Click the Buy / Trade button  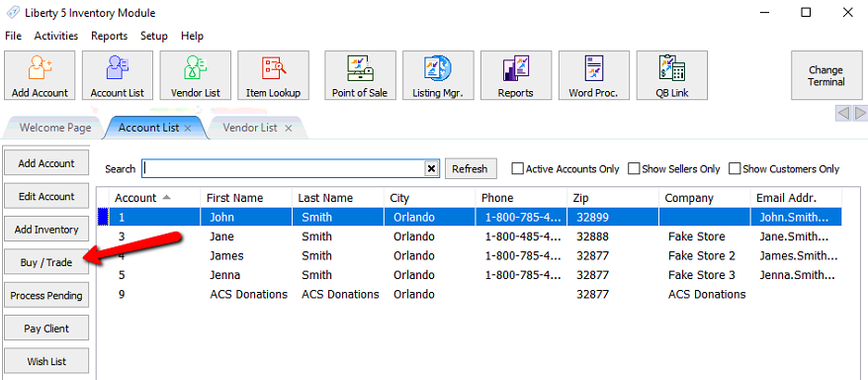[45, 262]
